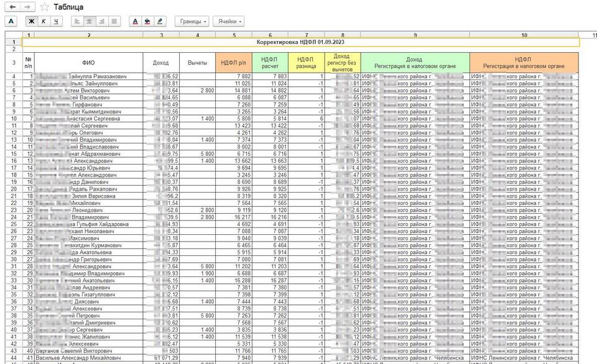Click НДФЛ р/л value 7 882
Viewport: 597px width, 364px height.
coord(233,76)
